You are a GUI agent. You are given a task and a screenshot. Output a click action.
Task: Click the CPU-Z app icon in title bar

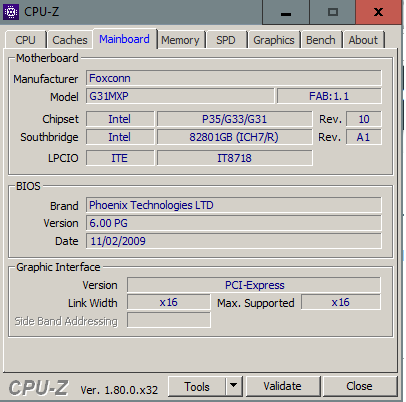click(11, 12)
